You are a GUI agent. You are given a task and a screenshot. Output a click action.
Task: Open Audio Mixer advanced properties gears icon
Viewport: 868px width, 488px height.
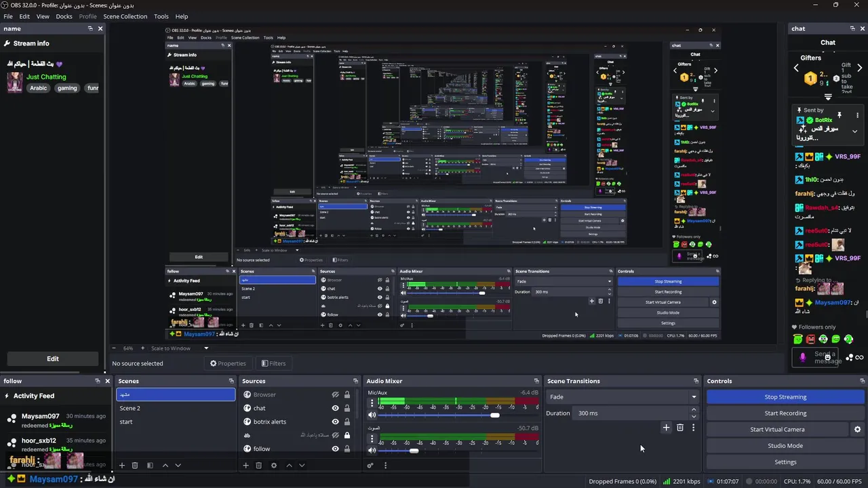click(370, 466)
